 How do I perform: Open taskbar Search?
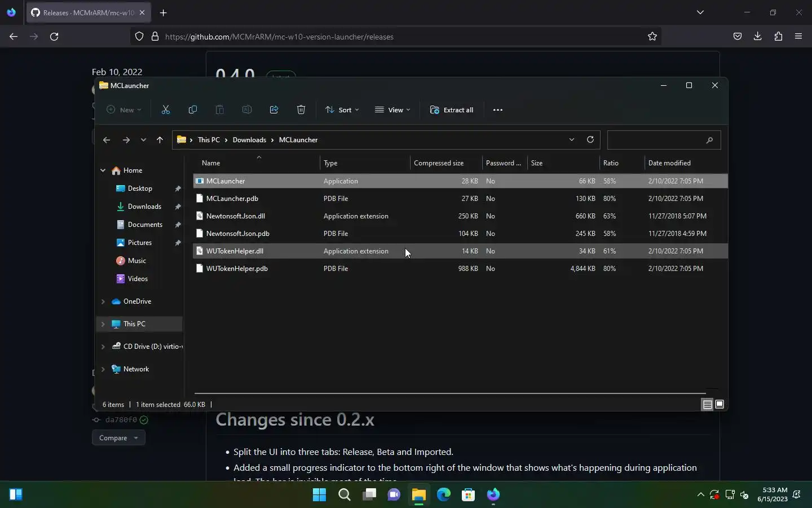344,494
